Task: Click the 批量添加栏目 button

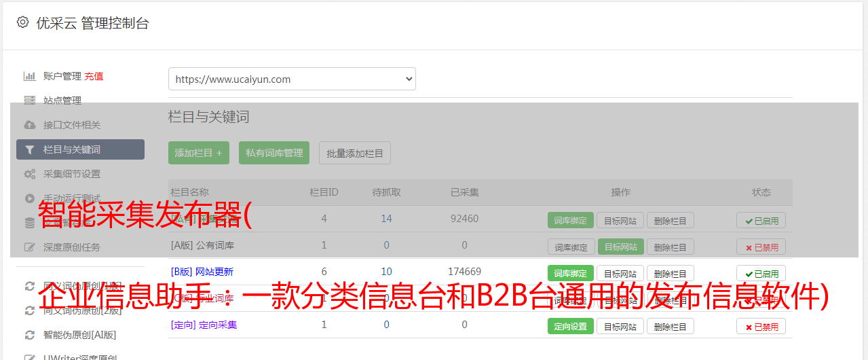Action: (355, 153)
